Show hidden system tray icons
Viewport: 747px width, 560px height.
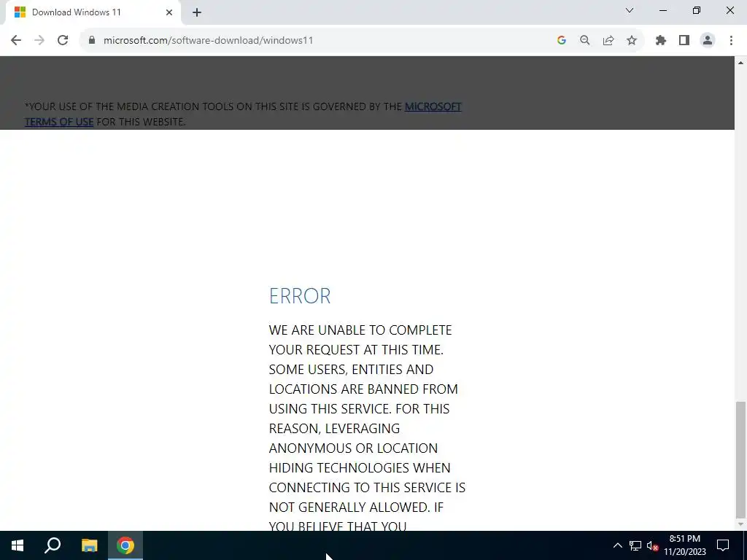pos(617,545)
